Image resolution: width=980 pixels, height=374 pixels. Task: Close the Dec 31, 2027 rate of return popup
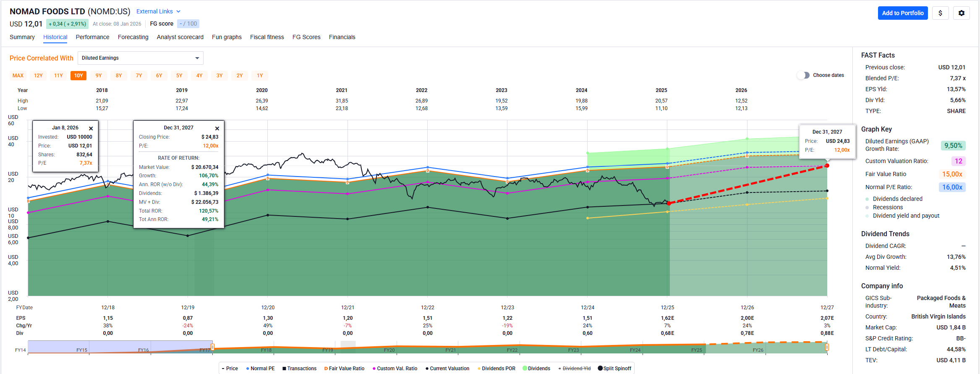[217, 129]
